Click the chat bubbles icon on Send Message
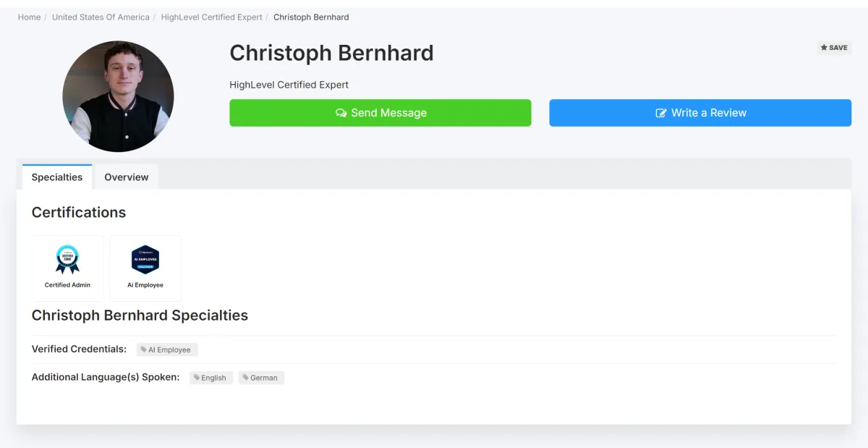This screenshot has width=868, height=448. click(x=341, y=113)
